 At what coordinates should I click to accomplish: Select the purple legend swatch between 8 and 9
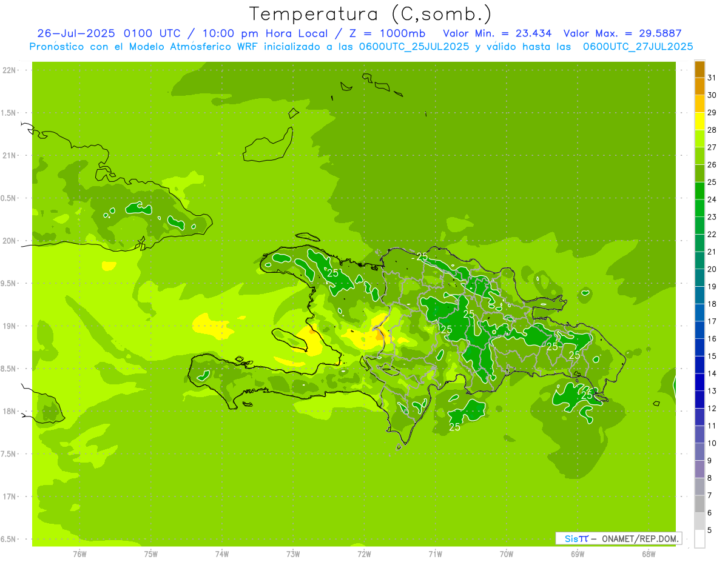pos(699,469)
